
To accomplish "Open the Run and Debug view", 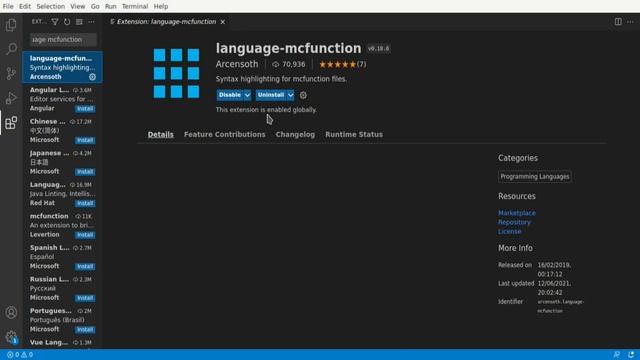I will (x=11, y=98).
